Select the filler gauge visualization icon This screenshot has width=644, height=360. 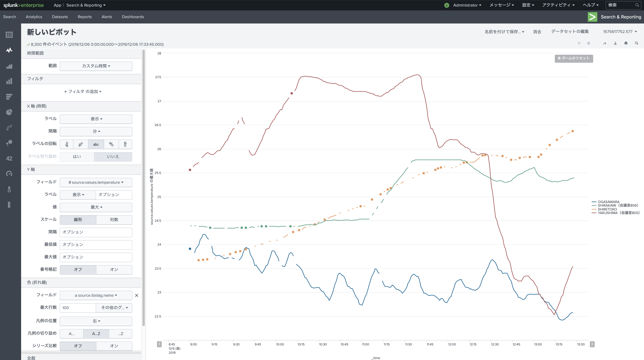(9, 205)
